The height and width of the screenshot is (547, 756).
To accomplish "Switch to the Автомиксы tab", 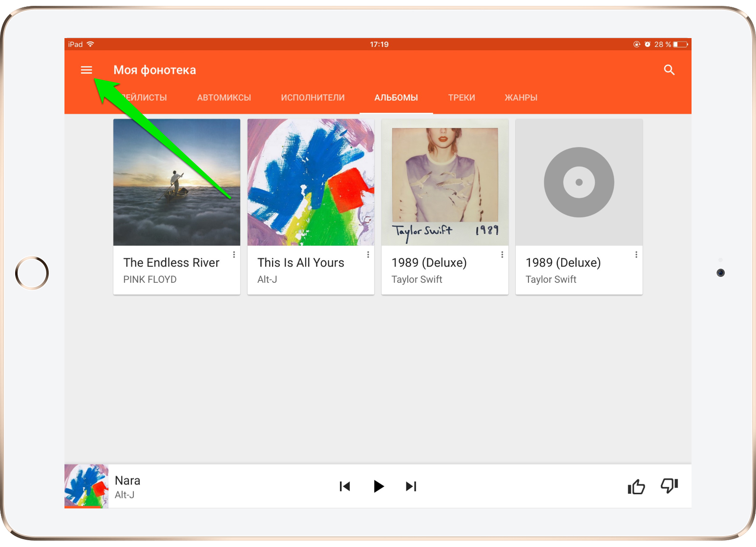I will coord(224,98).
